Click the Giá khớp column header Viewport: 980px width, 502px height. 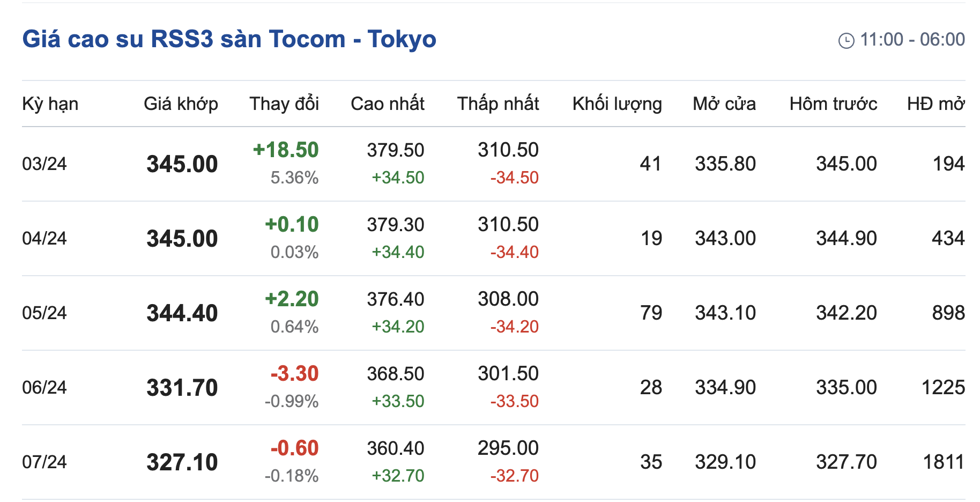pos(181,104)
